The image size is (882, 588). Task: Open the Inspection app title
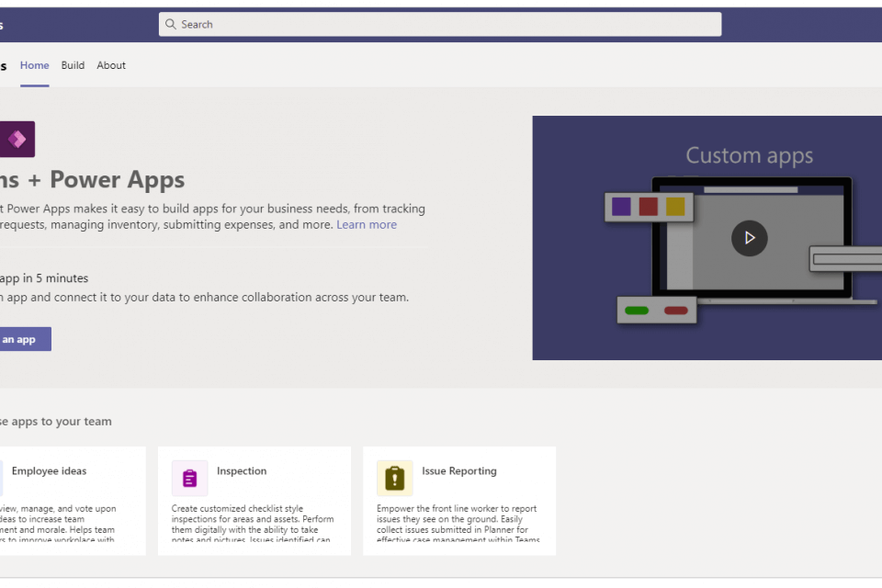(x=242, y=471)
